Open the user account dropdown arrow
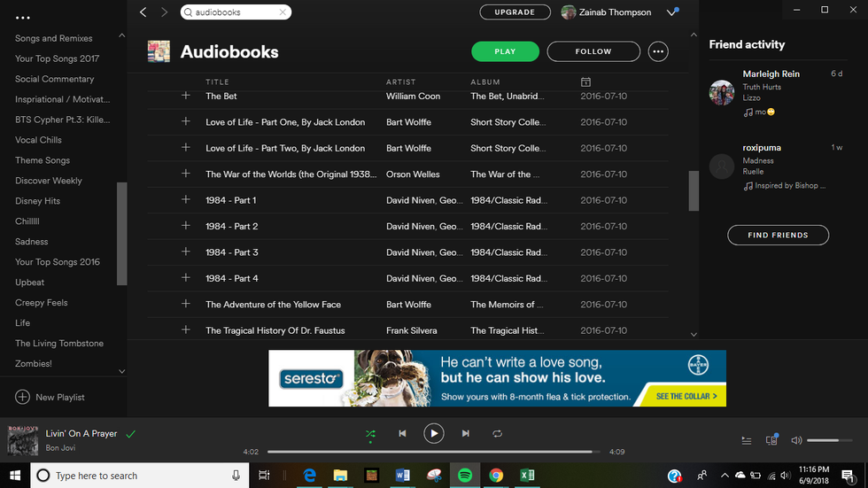 click(x=671, y=12)
